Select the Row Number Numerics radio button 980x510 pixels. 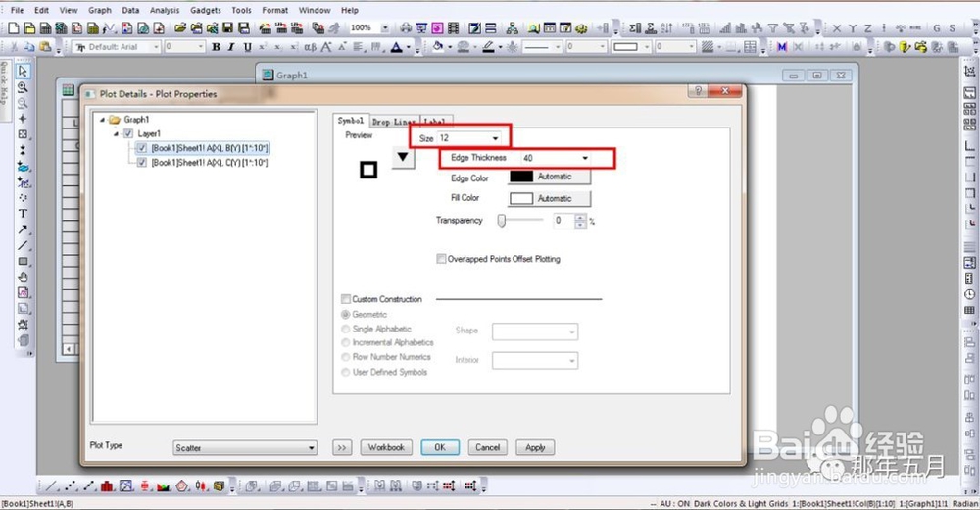pyautogui.click(x=346, y=357)
